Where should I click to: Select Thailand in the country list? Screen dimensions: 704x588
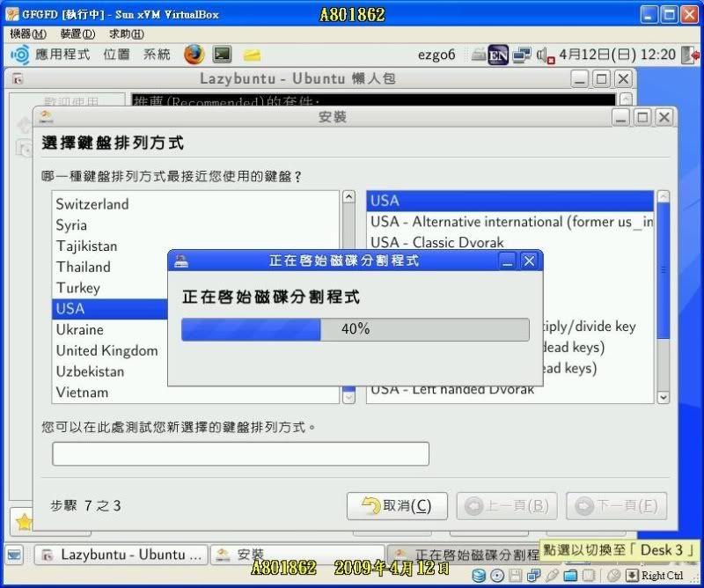point(109,267)
